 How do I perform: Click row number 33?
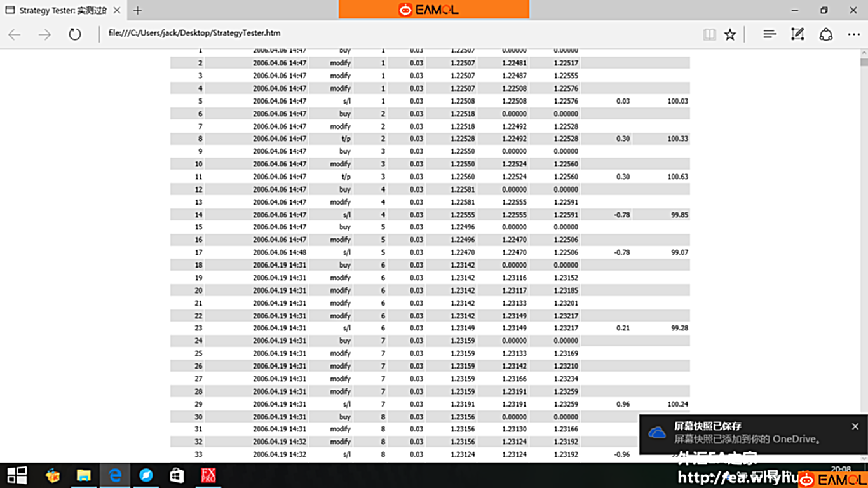(x=198, y=454)
